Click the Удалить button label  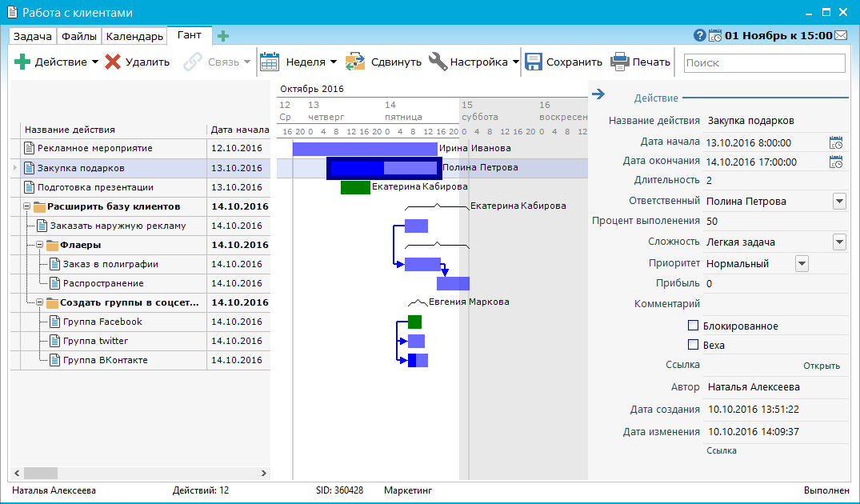coord(147,62)
